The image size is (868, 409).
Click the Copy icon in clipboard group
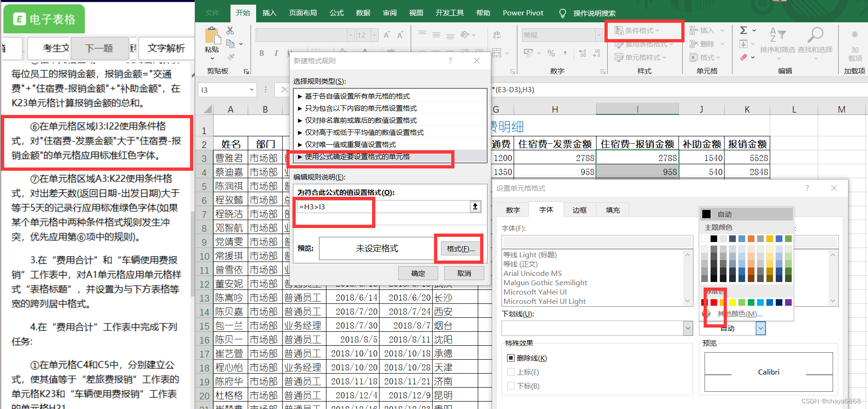click(x=230, y=44)
